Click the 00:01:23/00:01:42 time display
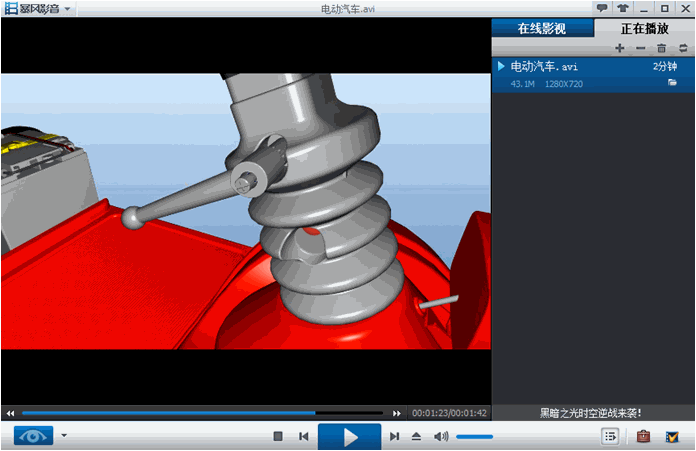The height and width of the screenshot is (451, 696). tap(449, 413)
